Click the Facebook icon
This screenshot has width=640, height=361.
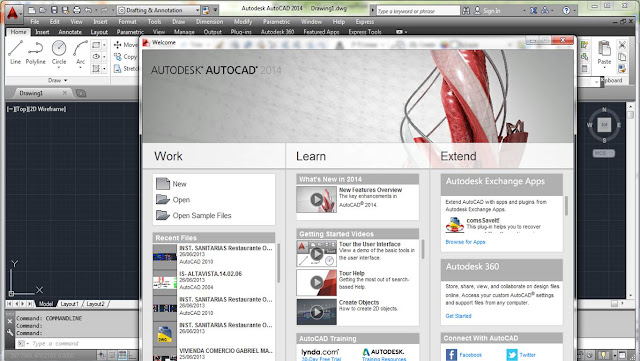tap(451, 354)
